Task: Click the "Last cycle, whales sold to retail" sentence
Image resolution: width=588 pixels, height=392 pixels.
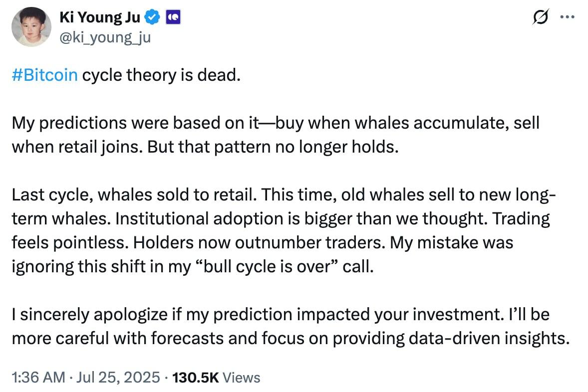Action: point(134,195)
